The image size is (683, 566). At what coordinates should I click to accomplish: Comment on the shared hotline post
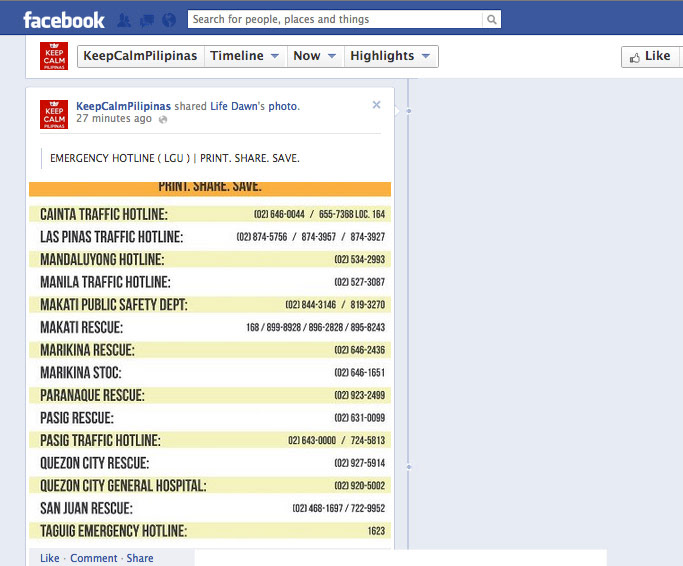[94, 558]
